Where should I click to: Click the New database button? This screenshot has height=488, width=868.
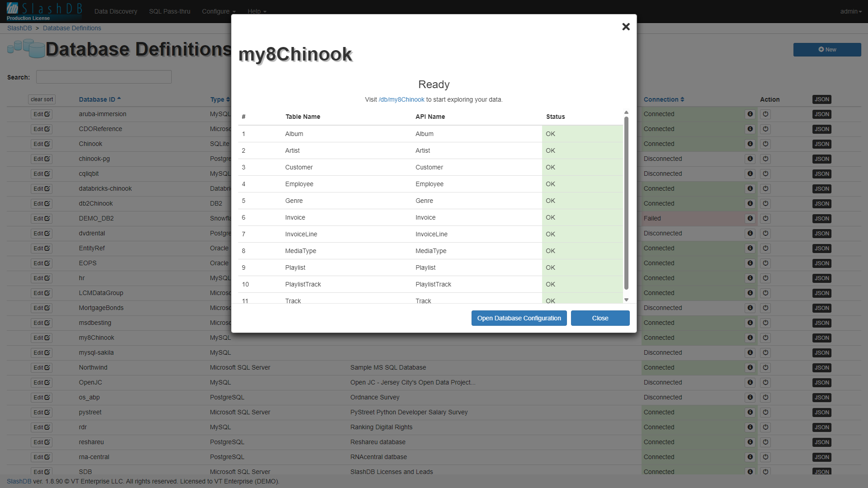[x=827, y=50]
